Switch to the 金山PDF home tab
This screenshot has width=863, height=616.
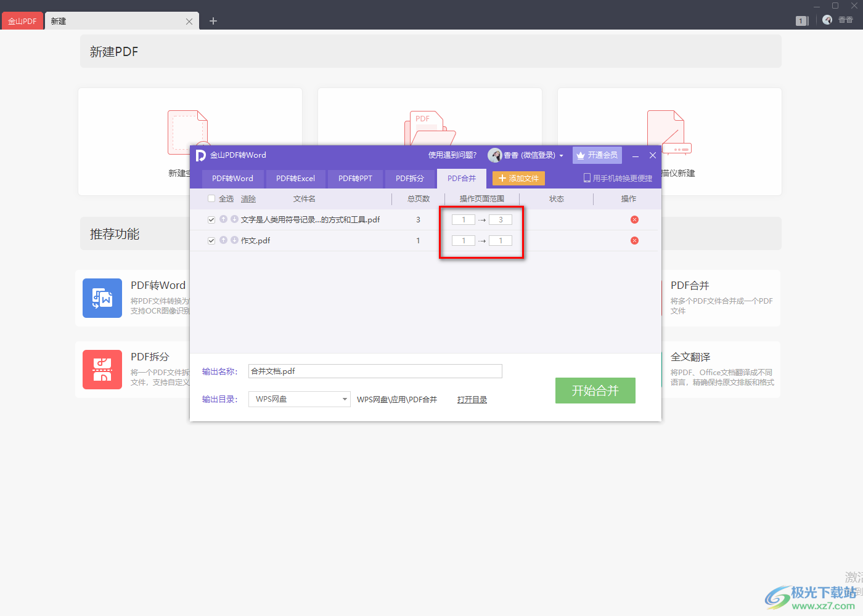click(x=22, y=21)
